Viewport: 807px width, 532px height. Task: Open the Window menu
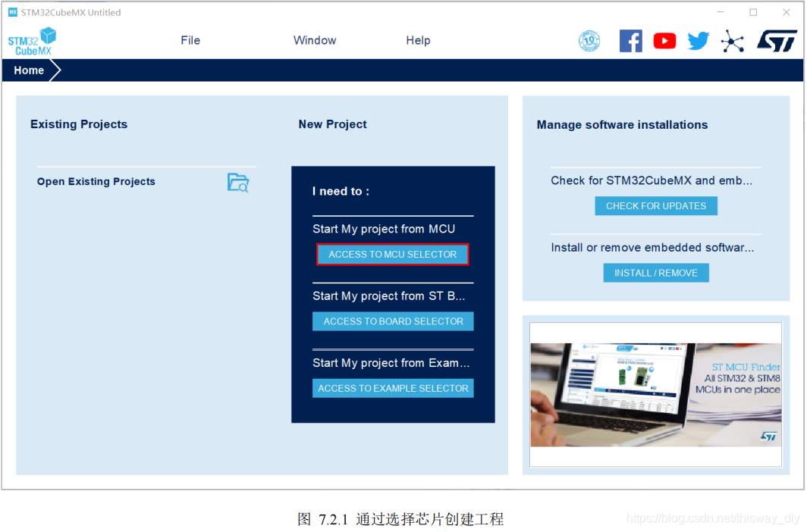tap(315, 41)
